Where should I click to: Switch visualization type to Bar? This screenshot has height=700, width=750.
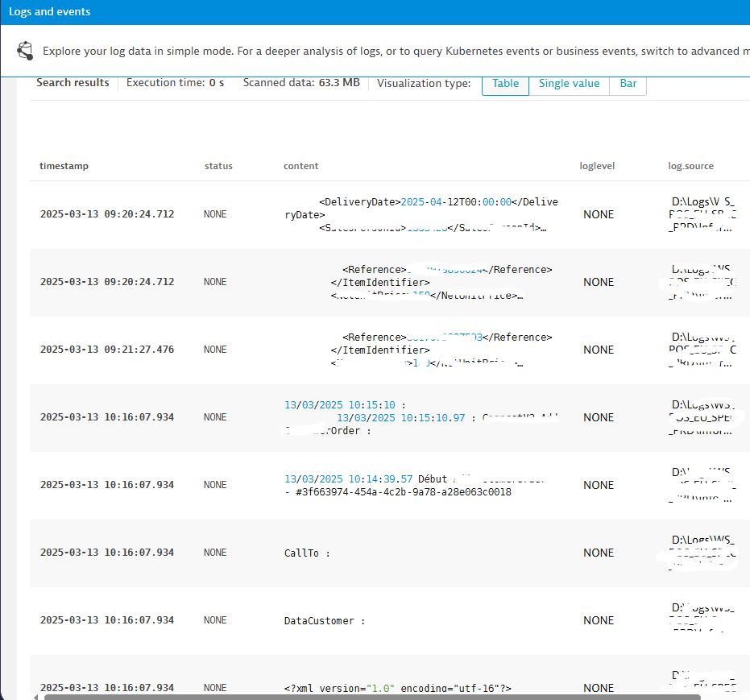pos(628,83)
